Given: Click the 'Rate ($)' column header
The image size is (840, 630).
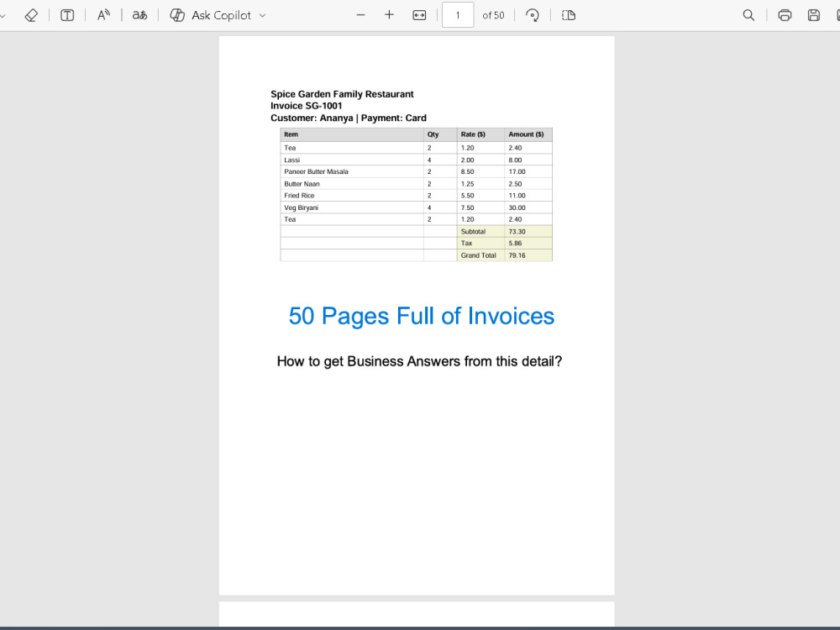Looking at the screenshot, I should click(480, 134).
